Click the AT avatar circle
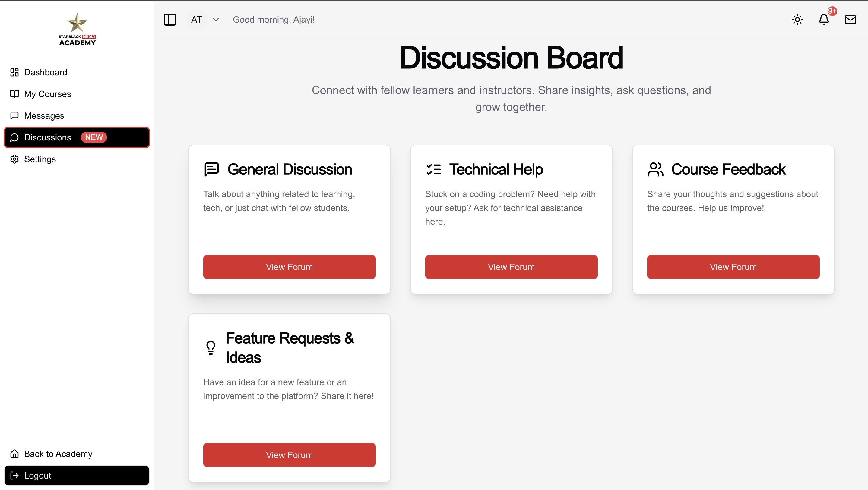Image resolution: width=868 pixels, height=490 pixels. point(196,20)
